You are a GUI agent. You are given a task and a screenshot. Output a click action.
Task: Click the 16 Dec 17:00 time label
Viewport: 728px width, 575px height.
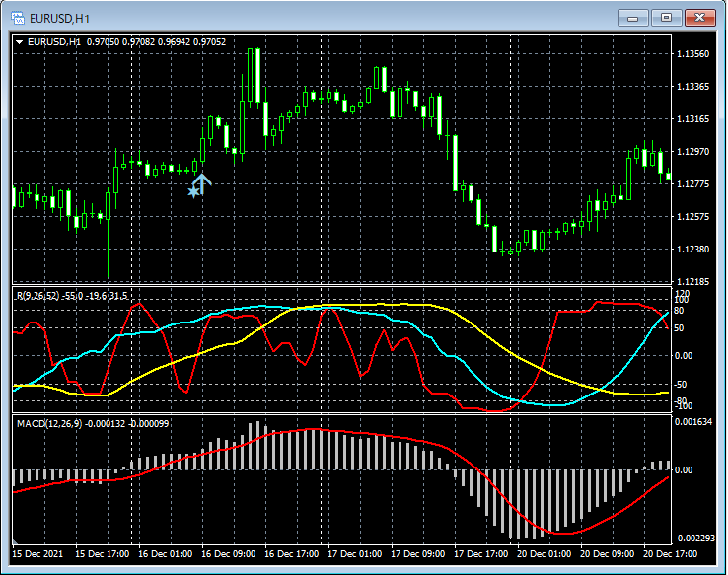(x=292, y=554)
